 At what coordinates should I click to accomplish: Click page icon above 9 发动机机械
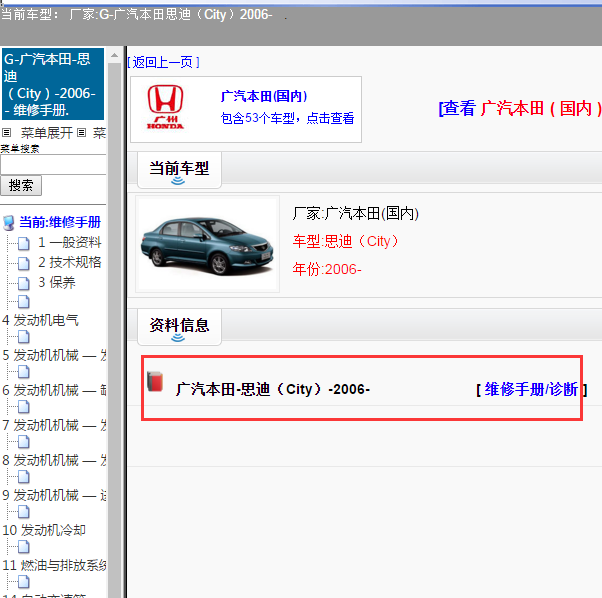point(23,476)
